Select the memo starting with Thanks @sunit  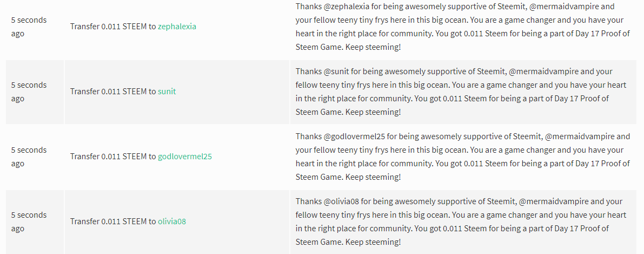[x=461, y=92]
